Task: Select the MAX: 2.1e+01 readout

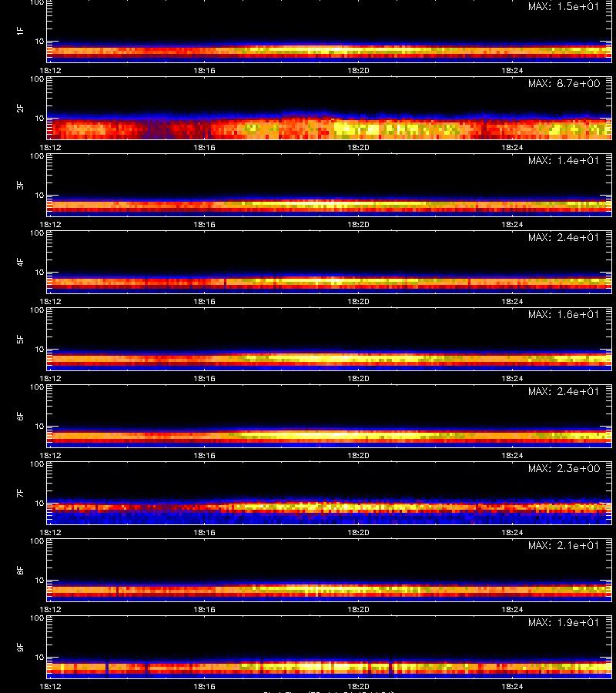Action: click(564, 545)
